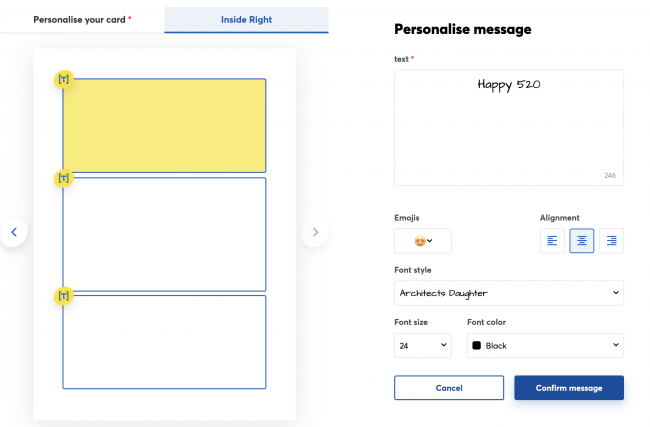
Task: Select the Inside Right tab
Action: click(246, 19)
